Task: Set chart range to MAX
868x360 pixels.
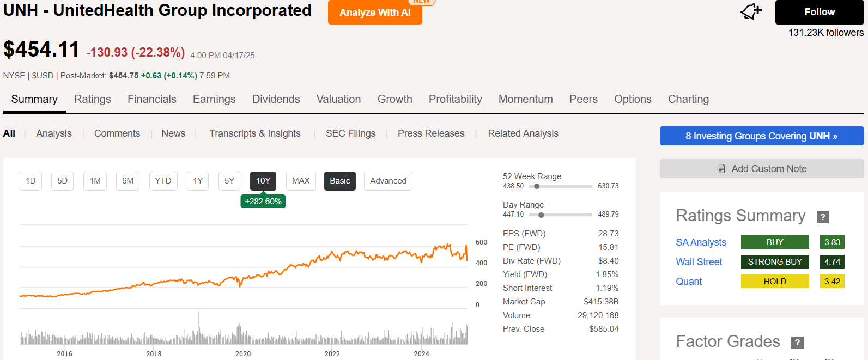Action: pyautogui.click(x=301, y=181)
